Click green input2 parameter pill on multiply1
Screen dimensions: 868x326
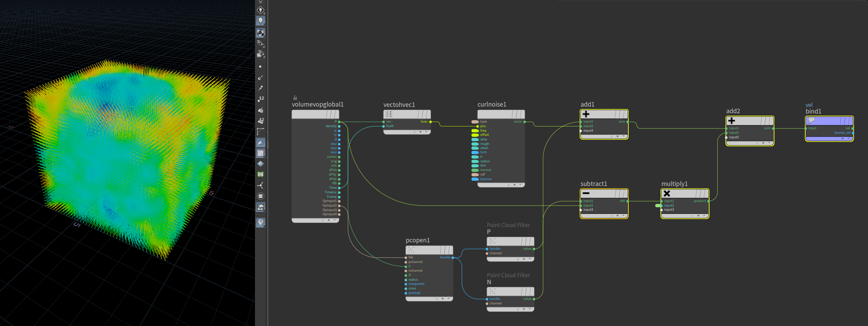tap(658, 205)
